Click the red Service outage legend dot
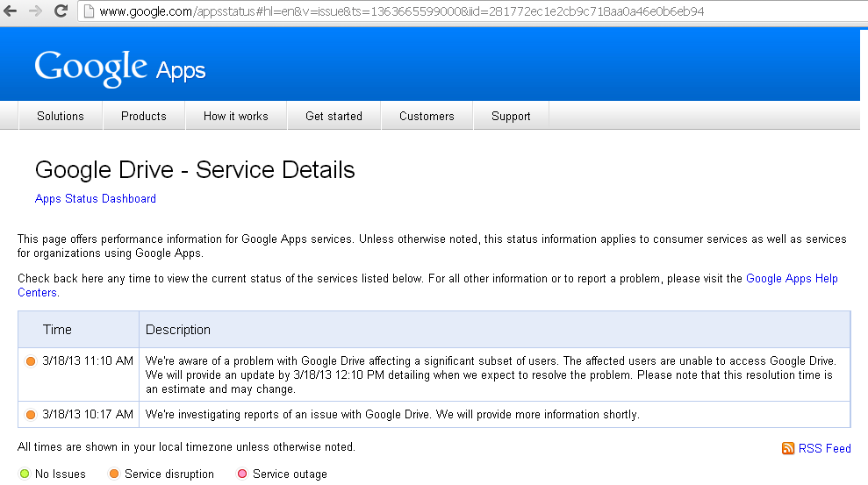The width and height of the screenshot is (868, 485). click(242, 474)
